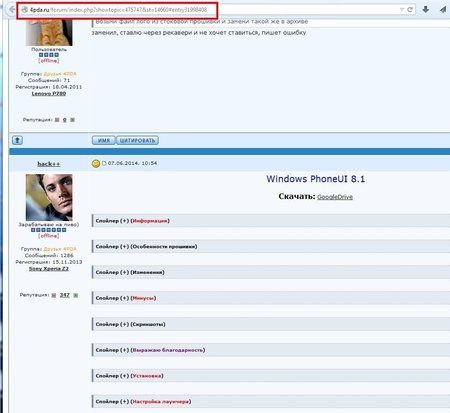Expand the Особенности прошивки spoiler
The width and height of the screenshot is (450, 413).
(271, 247)
